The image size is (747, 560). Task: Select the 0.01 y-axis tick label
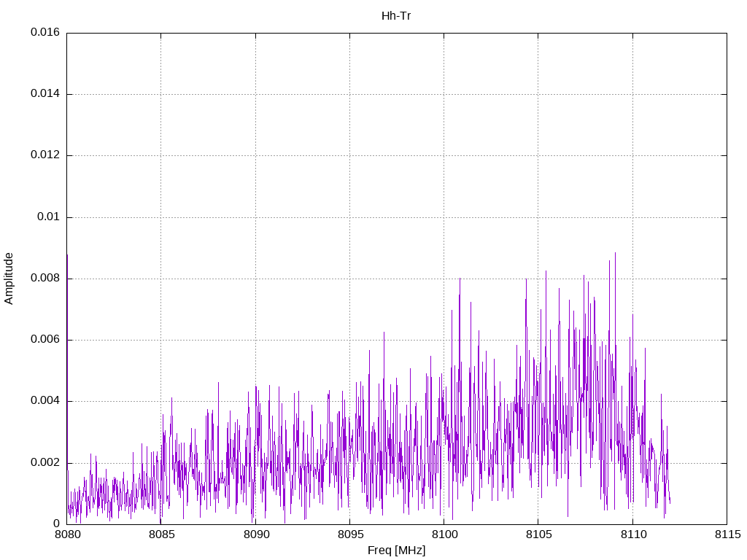coord(49,217)
